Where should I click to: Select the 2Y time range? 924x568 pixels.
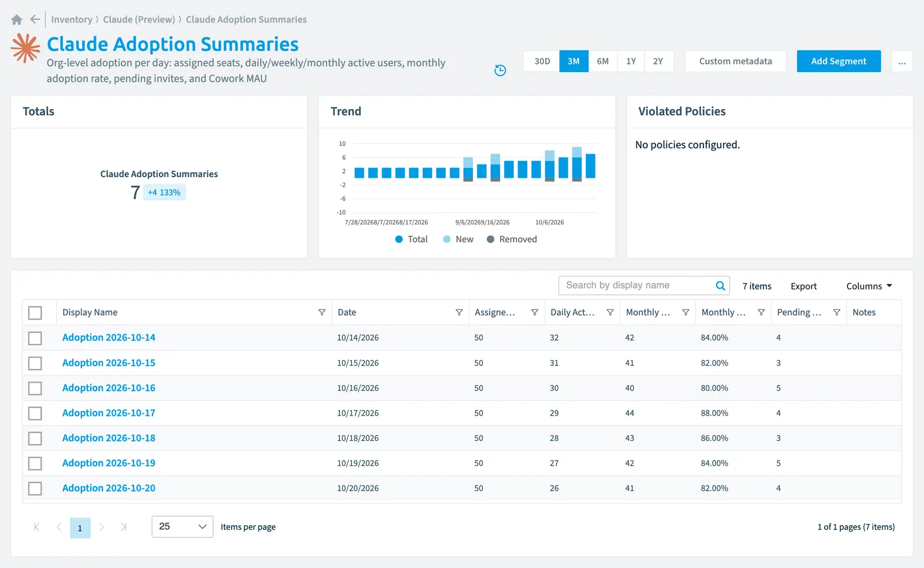(658, 61)
